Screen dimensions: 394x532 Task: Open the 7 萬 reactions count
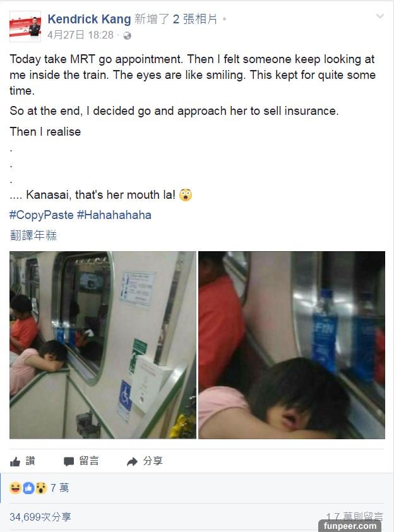(60, 488)
